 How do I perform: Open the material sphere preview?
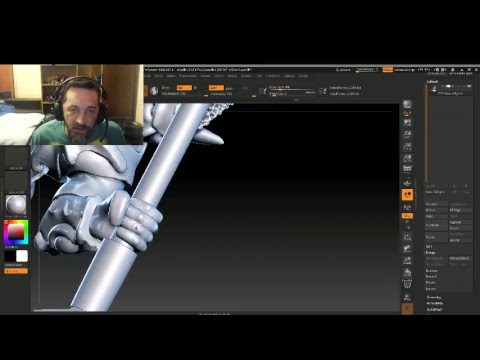[16, 206]
